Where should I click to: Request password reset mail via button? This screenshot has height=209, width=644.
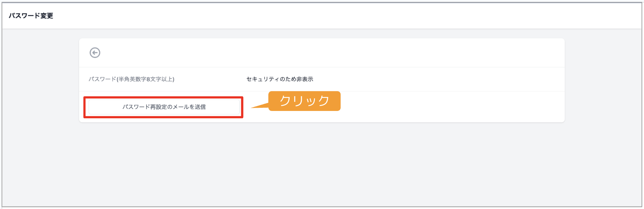164,107
